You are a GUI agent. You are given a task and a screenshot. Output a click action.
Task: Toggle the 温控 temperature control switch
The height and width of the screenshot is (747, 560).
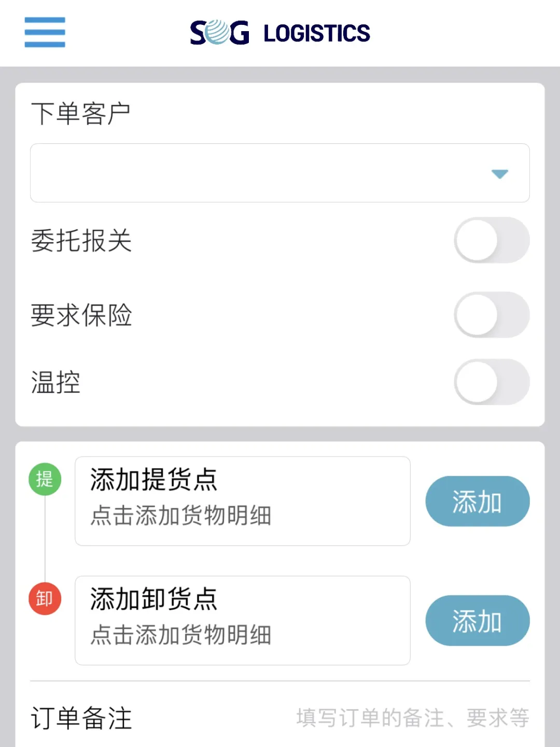coord(491,382)
